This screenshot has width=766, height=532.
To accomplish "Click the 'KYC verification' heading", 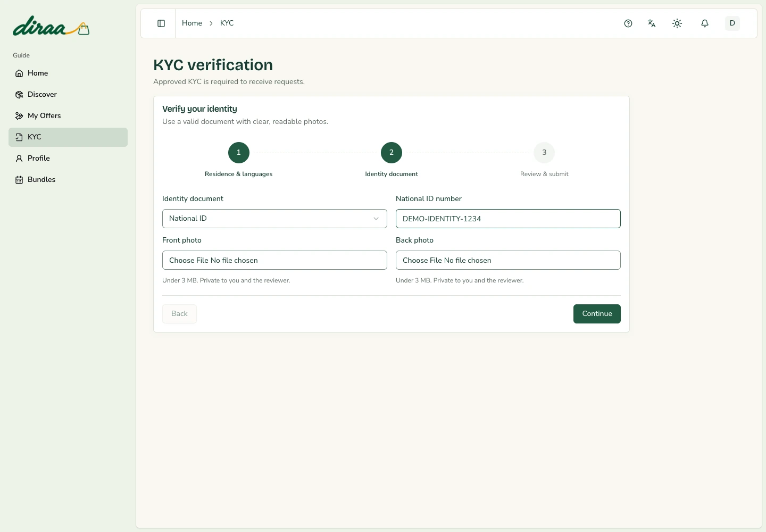I will pyautogui.click(x=213, y=65).
